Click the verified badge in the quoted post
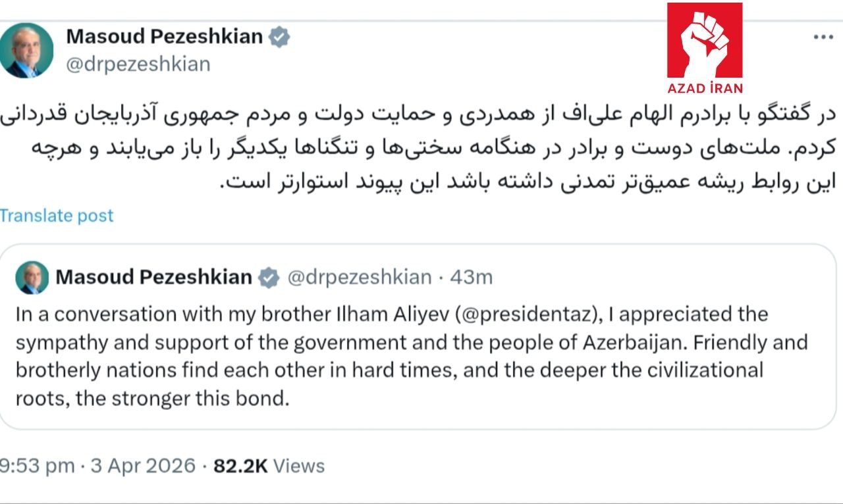Viewport: 843px width, 504px height. point(269,278)
